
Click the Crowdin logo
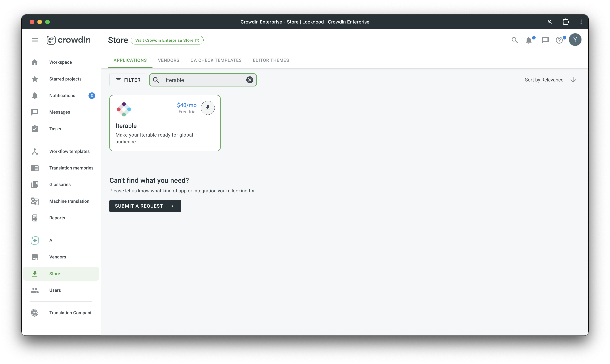pyautogui.click(x=68, y=40)
